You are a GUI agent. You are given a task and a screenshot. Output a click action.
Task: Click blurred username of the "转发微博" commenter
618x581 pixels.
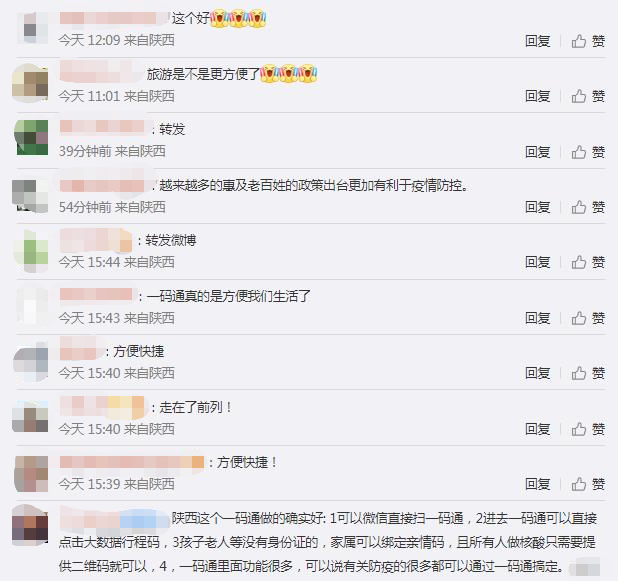coord(96,240)
